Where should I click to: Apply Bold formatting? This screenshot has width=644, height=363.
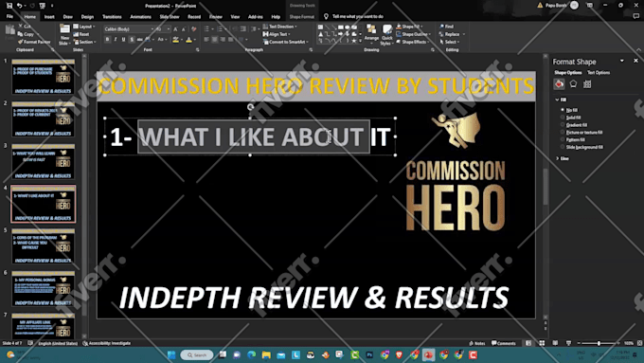pyautogui.click(x=108, y=40)
